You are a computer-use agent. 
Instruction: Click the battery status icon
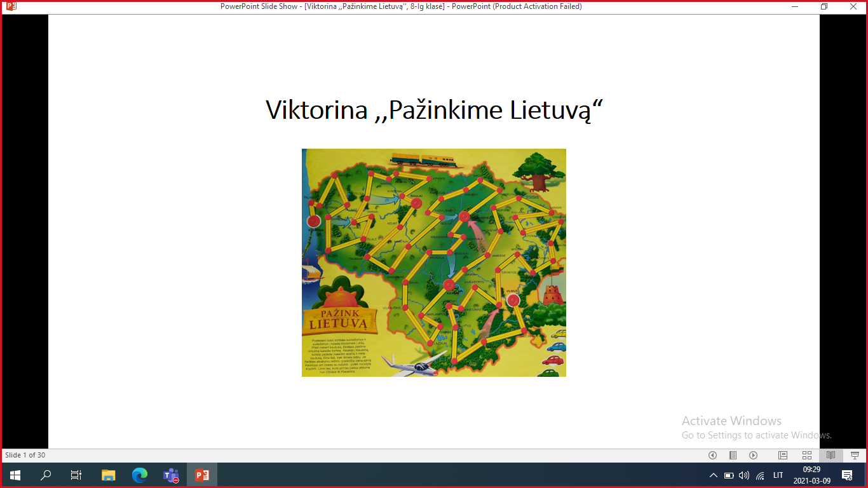729,475
